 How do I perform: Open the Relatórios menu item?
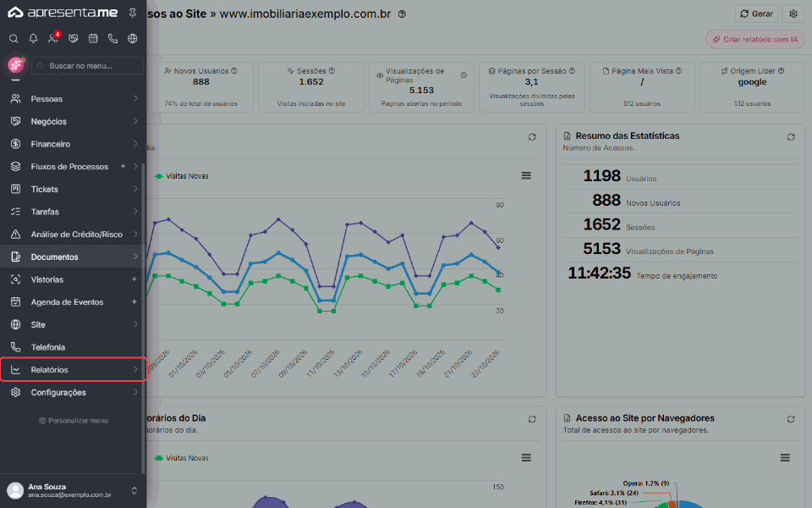click(x=73, y=370)
